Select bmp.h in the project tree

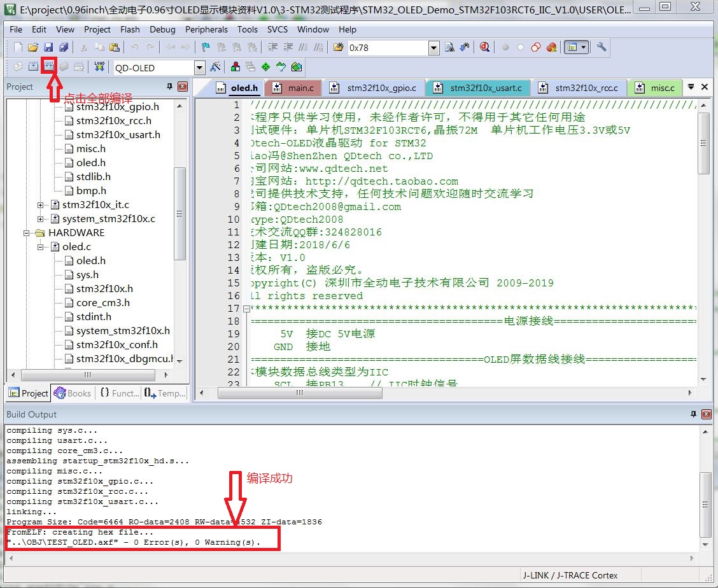[91, 191]
